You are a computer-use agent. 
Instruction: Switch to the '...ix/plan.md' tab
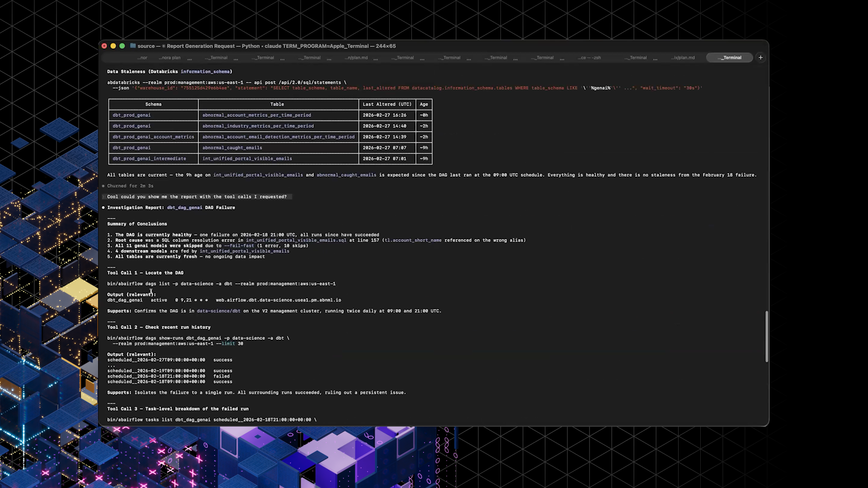(x=683, y=58)
